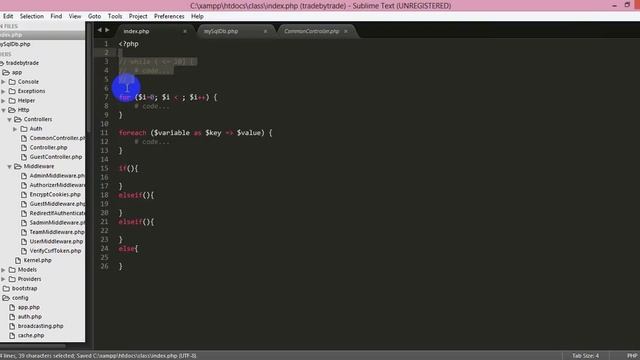Click line number 15 in gutter
640x360 pixels.
(x=104, y=168)
